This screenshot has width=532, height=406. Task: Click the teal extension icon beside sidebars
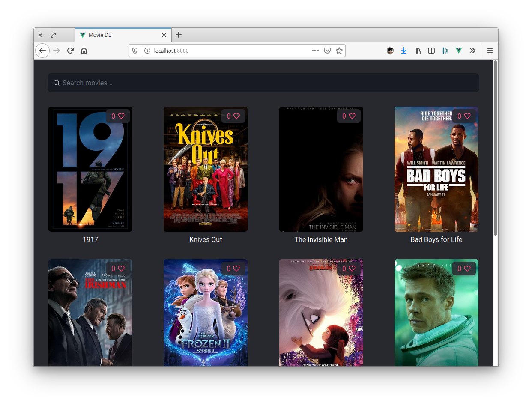pyautogui.click(x=445, y=51)
